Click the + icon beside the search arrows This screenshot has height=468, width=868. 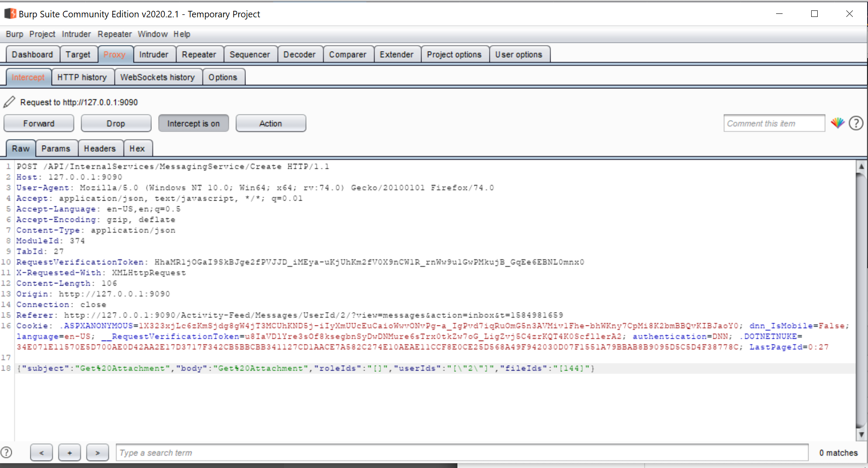(69, 452)
